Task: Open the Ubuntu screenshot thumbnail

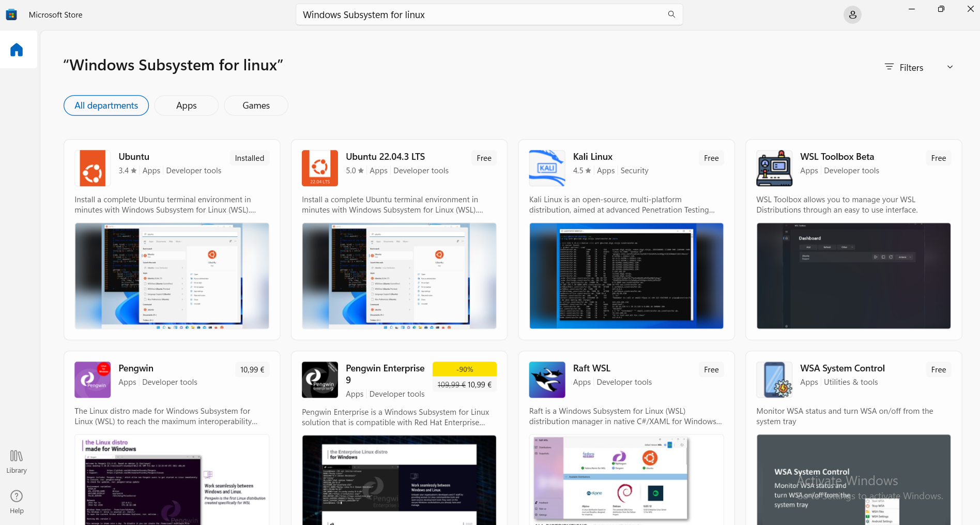Action: click(x=172, y=276)
